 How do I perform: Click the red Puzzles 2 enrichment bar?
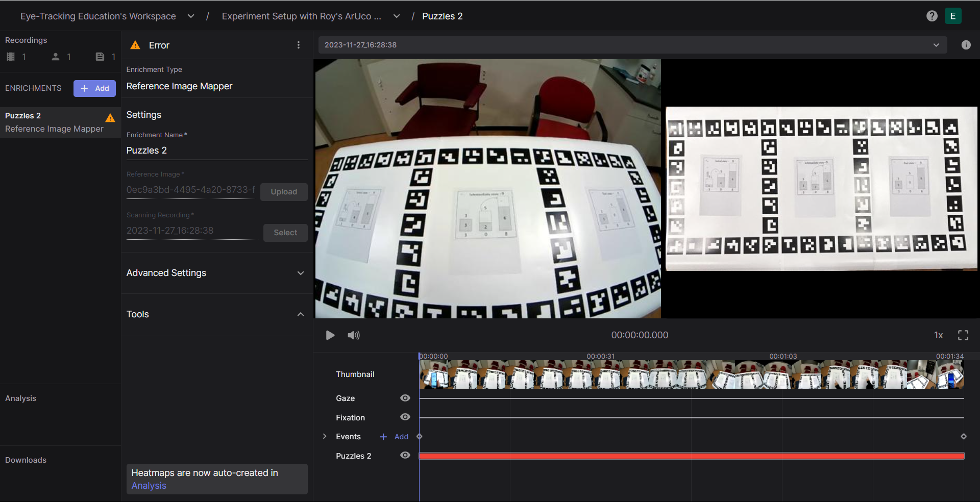[692, 456]
